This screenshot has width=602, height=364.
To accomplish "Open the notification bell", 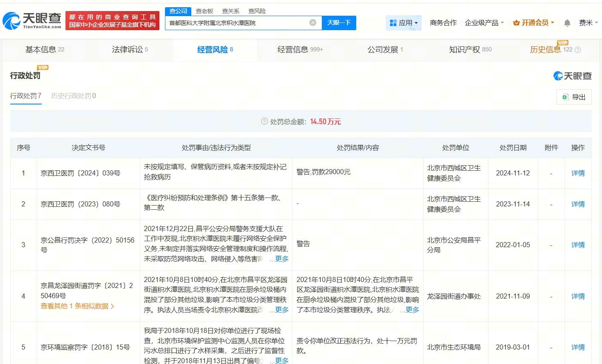I will pyautogui.click(x=567, y=23).
